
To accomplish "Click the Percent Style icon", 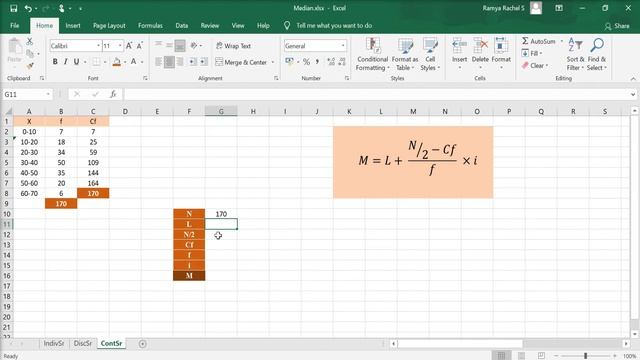I will [x=307, y=62].
